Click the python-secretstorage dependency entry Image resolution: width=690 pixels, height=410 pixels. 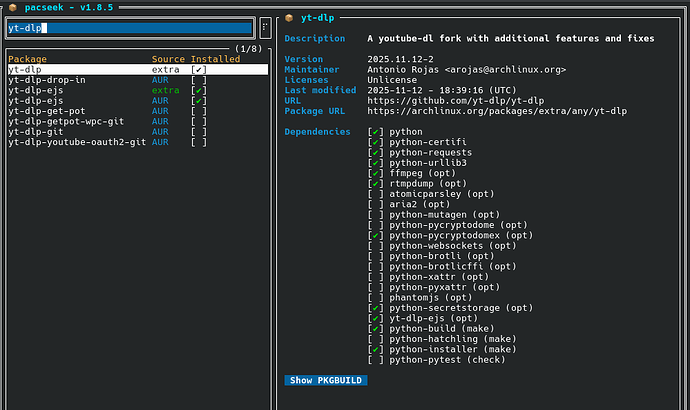pyautogui.click(x=448, y=308)
